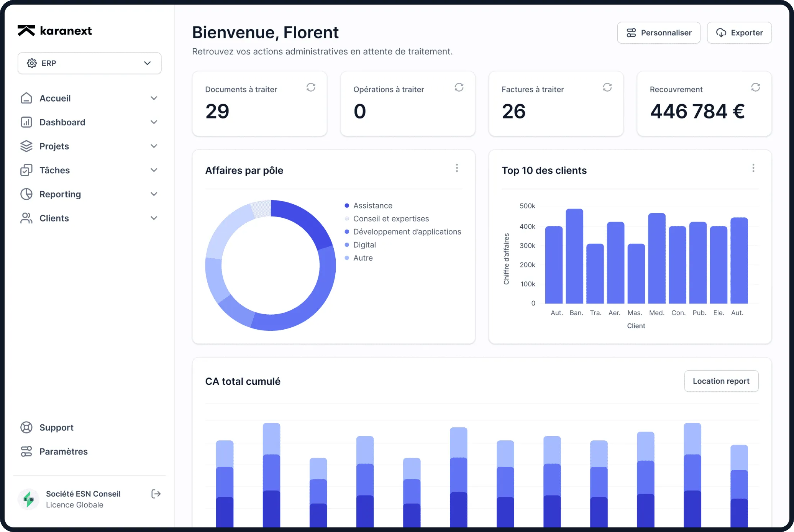
Task: Select the Projets layers icon
Action: 26,146
